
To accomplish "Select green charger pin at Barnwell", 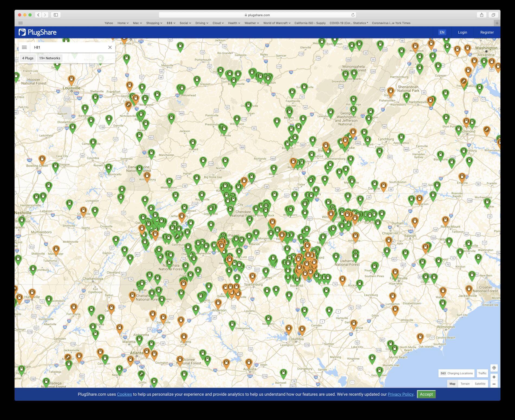I will (x=283, y=373).
